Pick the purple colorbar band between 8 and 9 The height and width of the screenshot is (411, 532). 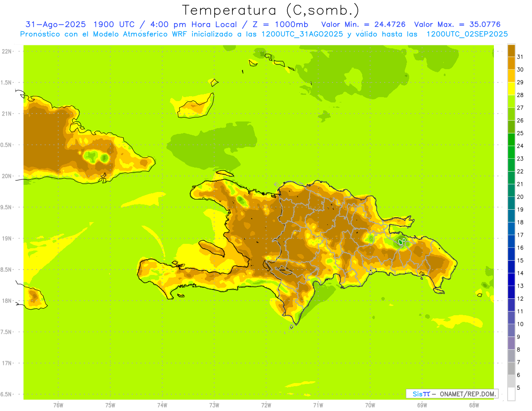point(511,343)
